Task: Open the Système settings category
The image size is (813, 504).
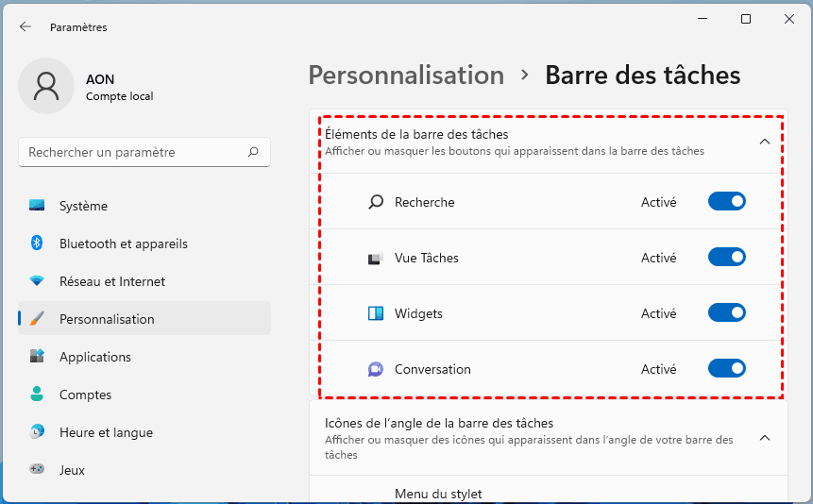Action: coord(83,206)
